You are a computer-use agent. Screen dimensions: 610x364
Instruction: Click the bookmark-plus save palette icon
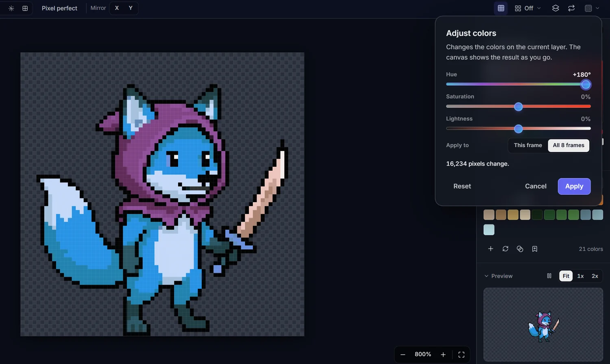535,249
